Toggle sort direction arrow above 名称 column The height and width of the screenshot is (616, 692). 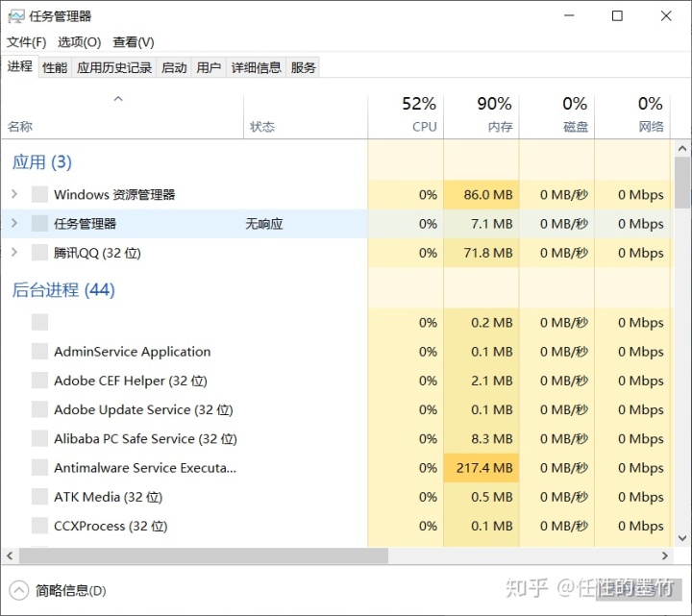pyautogui.click(x=118, y=99)
